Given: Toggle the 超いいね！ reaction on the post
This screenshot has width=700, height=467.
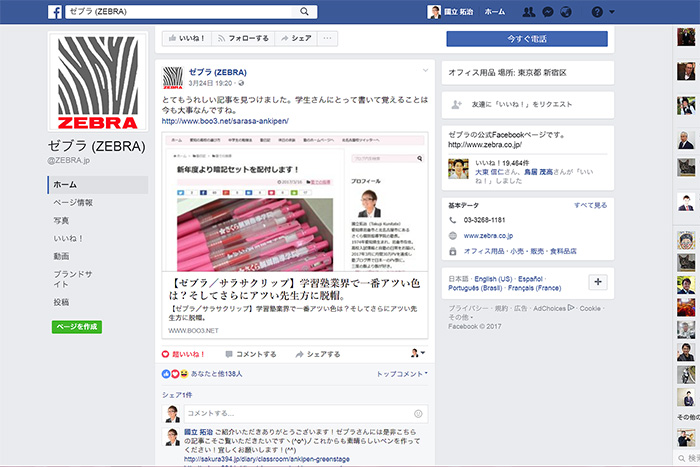Looking at the screenshot, I should tap(184, 354).
